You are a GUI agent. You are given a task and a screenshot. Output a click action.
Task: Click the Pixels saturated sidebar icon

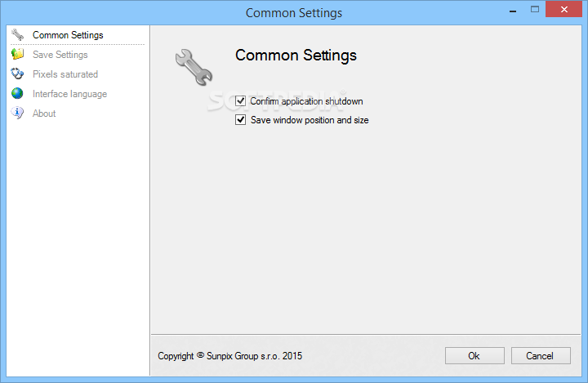17,74
